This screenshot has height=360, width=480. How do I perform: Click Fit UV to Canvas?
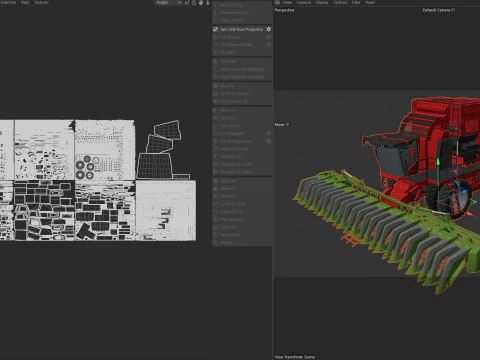pos(242,94)
